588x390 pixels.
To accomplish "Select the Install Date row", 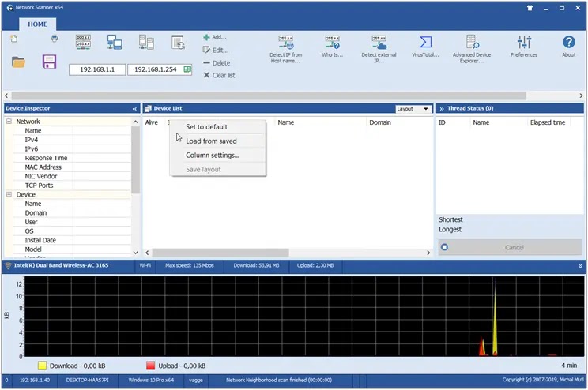I will click(72, 240).
